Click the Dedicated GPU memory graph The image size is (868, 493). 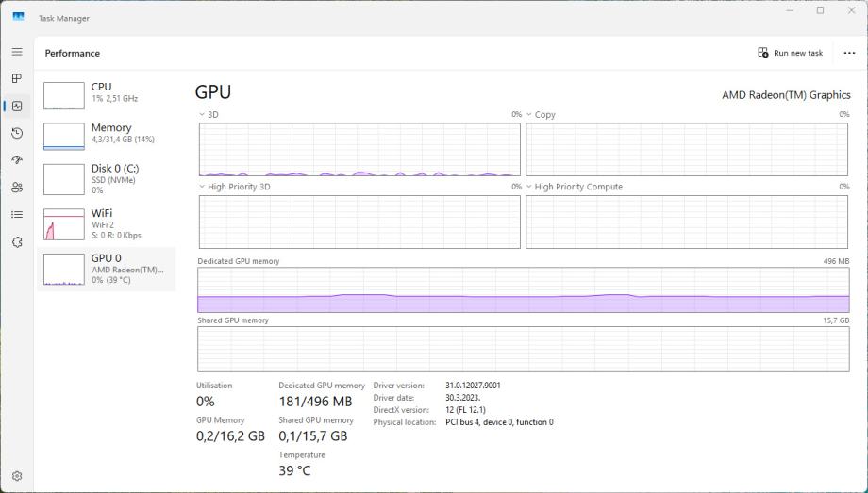[x=524, y=289]
